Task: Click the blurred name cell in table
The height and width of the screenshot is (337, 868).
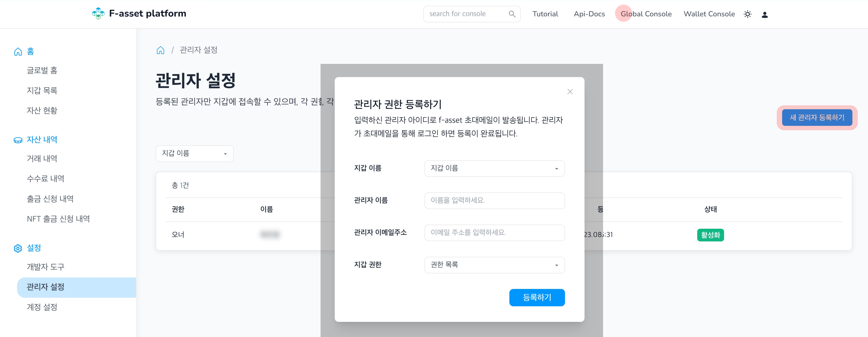Action: pos(270,235)
